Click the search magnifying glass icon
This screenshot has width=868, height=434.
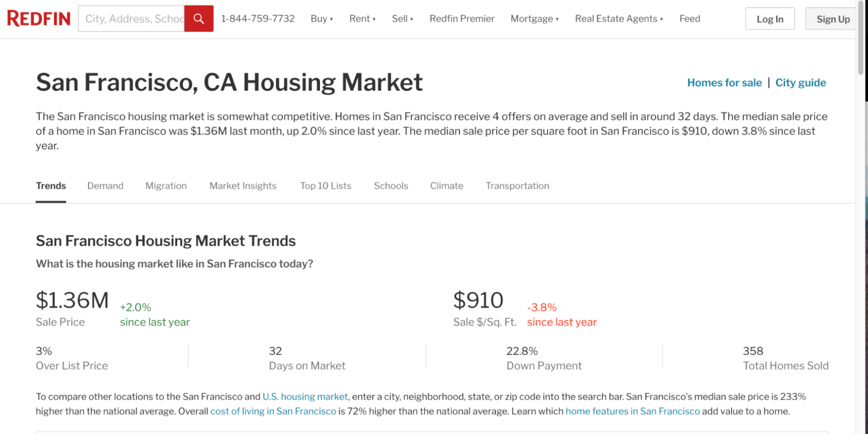pyautogui.click(x=198, y=18)
